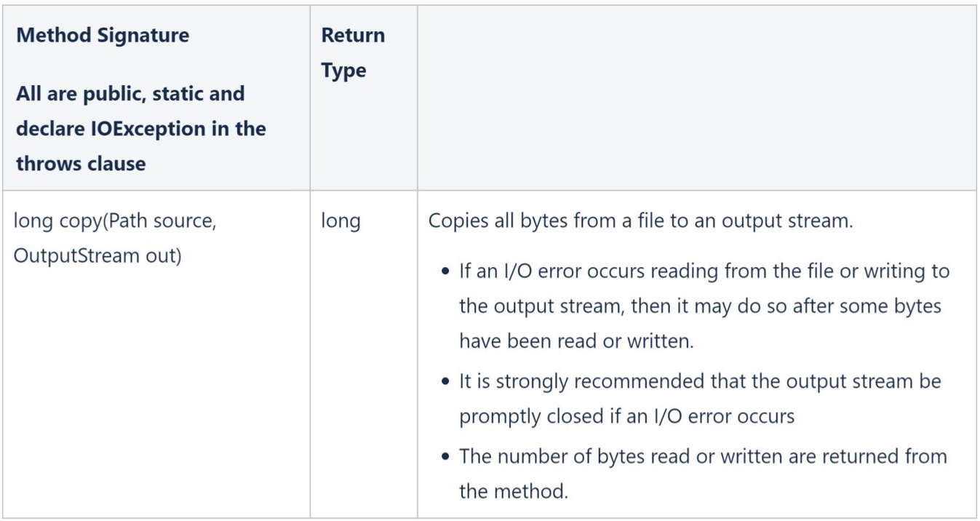
Task: Click "promptly closed if an I/O error occurs"
Action: click(x=626, y=416)
